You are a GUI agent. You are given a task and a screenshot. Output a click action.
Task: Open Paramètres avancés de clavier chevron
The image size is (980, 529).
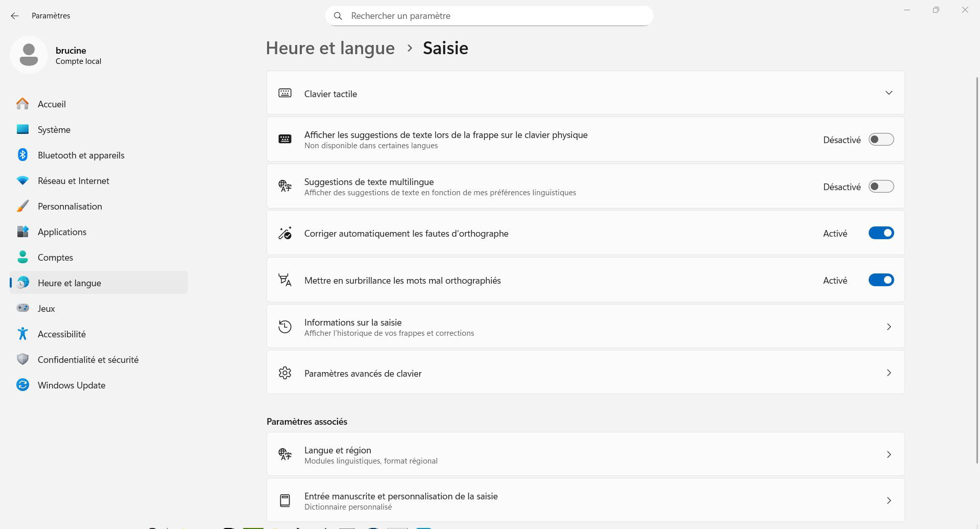tap(889, 373)
